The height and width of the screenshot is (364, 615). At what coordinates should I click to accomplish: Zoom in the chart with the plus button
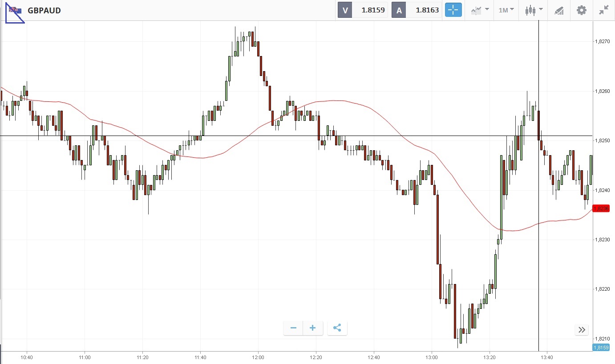coord(313,328)
